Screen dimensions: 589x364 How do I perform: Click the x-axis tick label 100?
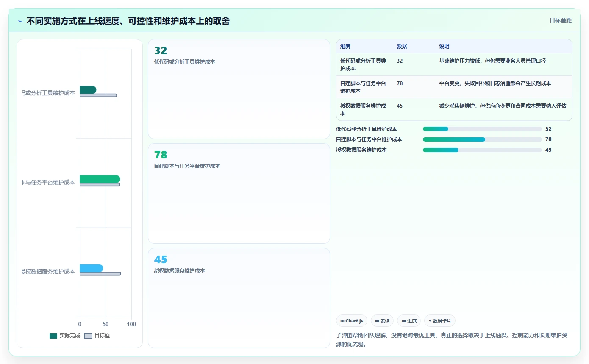click(x=131, y=324)
